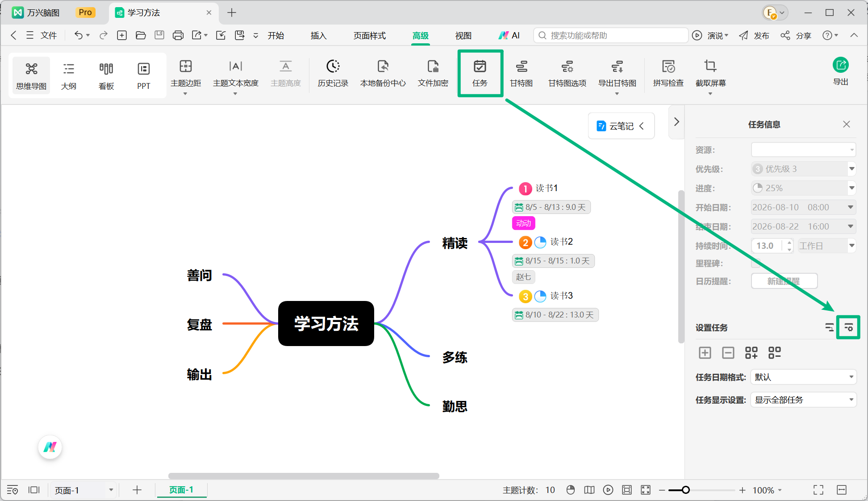Open the floating AI assistant icon
868x501 pixels.
50,447
